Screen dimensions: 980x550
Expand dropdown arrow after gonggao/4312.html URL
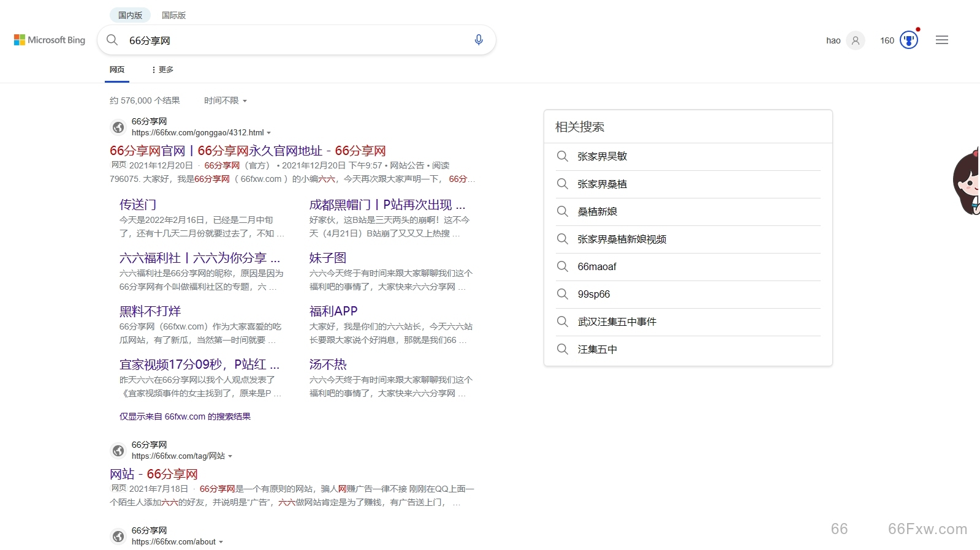pos(268,133)
